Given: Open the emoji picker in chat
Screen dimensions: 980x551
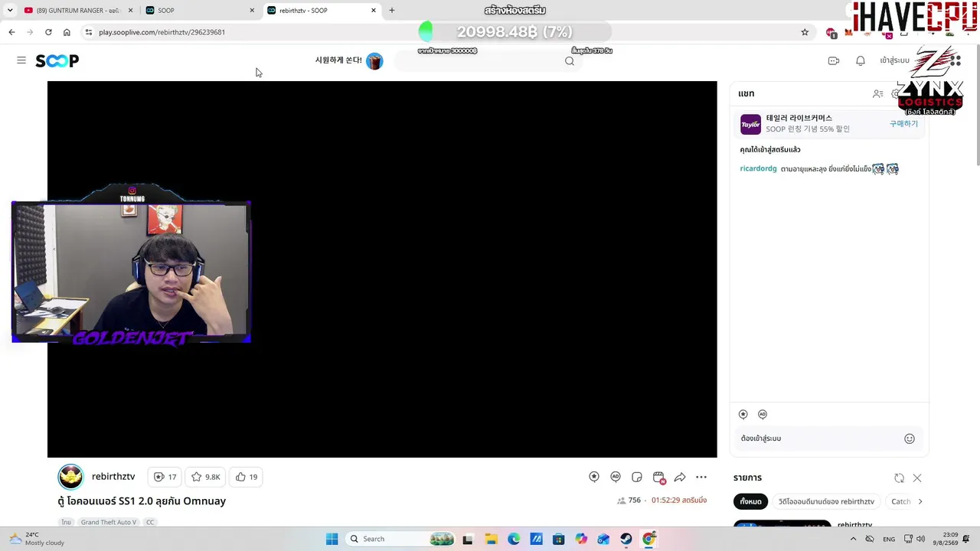Looking at the screenshot, I should pyautogui.click(x=910, y=439).
